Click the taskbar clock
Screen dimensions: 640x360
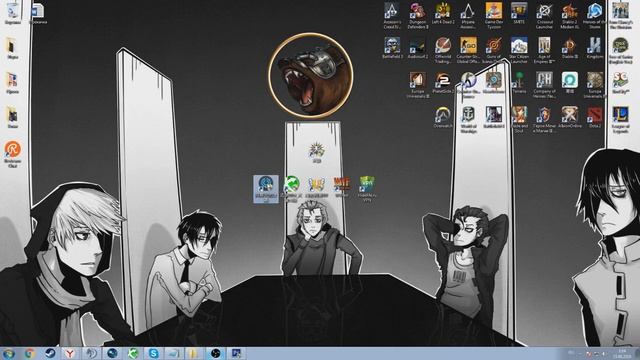[x=622, y=354]
